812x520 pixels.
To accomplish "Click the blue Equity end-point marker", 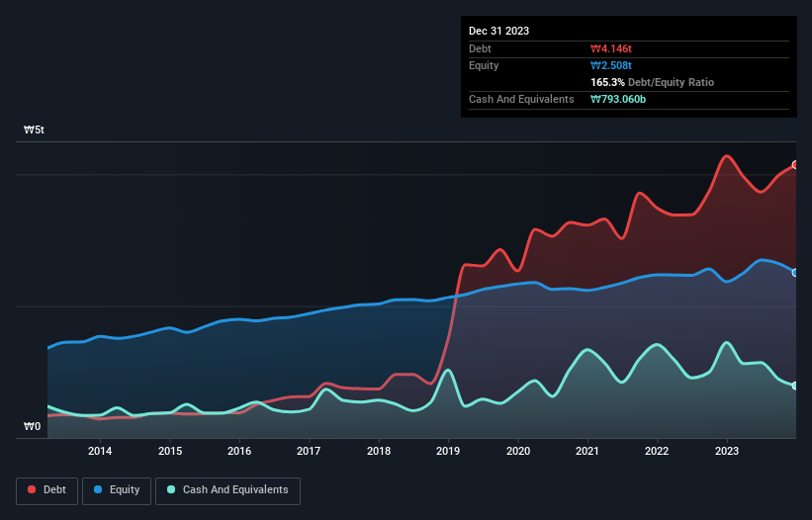I will tap(795, 273).
